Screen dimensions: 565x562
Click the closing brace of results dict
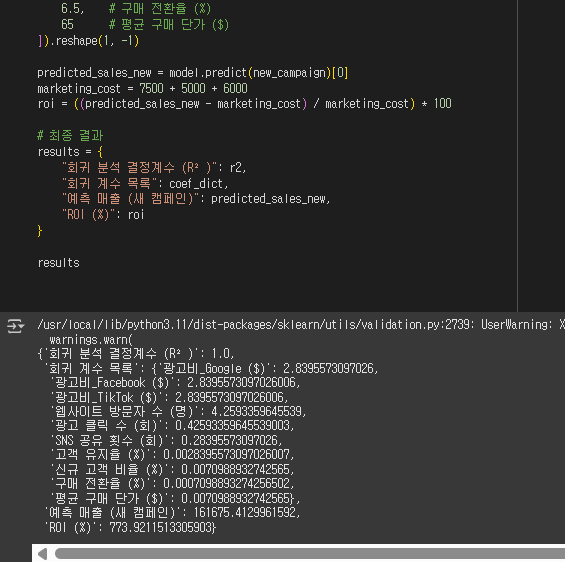(x=40, y=231)
